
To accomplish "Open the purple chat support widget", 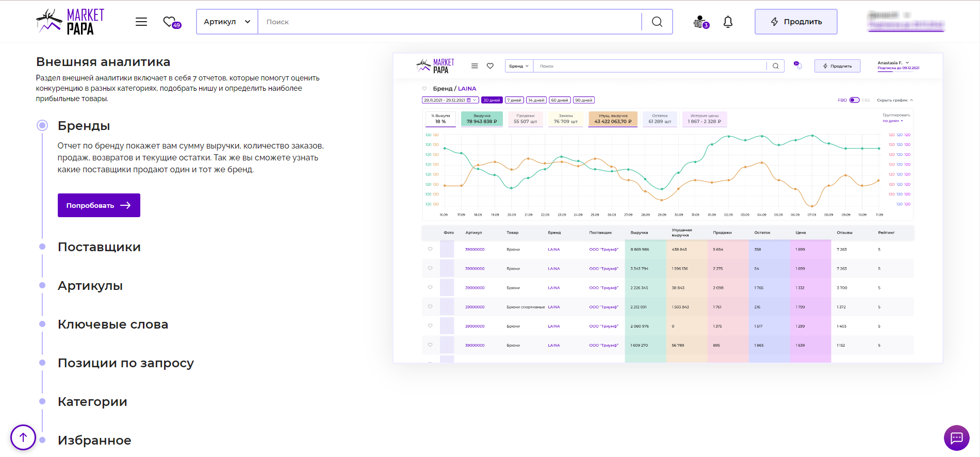I will tap(957, 438).
